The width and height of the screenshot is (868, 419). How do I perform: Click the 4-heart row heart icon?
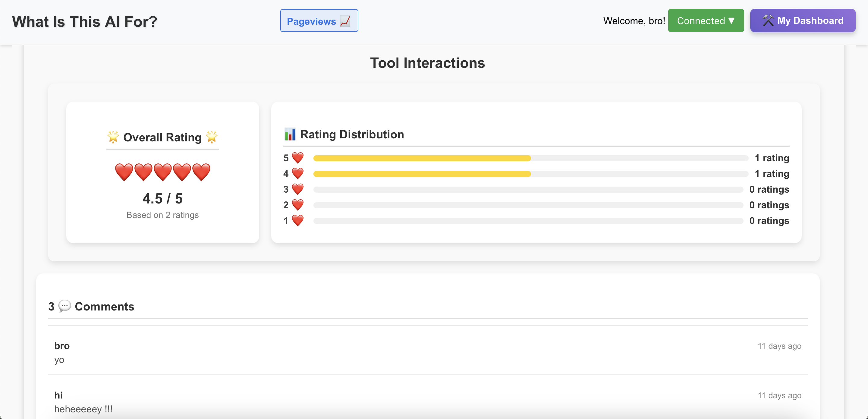297,174
